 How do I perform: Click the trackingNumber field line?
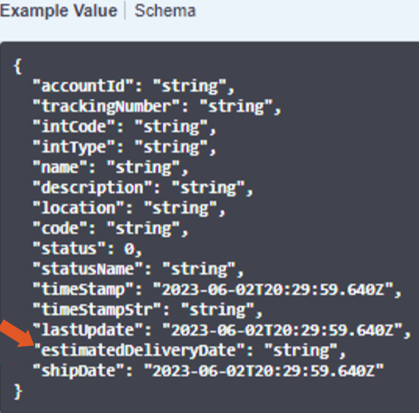coord(157,107)
